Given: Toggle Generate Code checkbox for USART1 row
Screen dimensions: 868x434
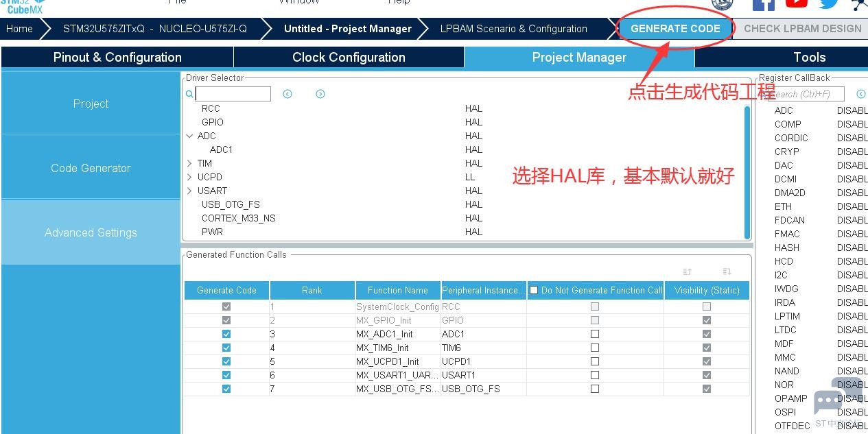Looking at the screenshot, I should click(x=226, y=375).
